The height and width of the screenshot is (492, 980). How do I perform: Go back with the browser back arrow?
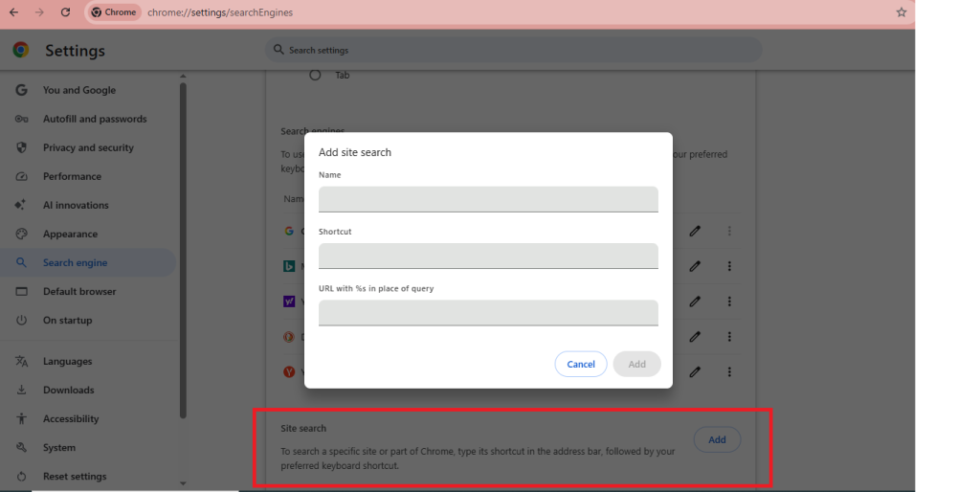click(13, 12)
